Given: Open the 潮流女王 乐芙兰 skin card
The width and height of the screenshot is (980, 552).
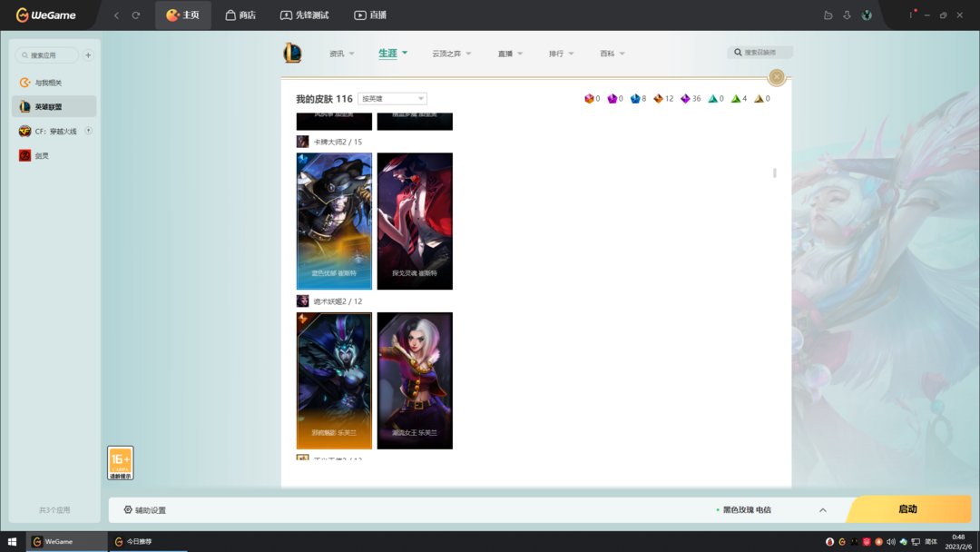Looking at the screenshot, I should (415, 380).
